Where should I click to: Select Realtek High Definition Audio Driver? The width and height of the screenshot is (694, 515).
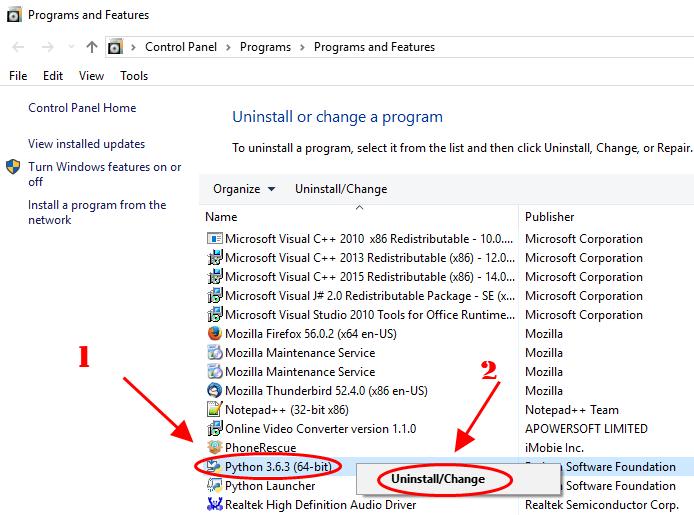click(320, 505)
